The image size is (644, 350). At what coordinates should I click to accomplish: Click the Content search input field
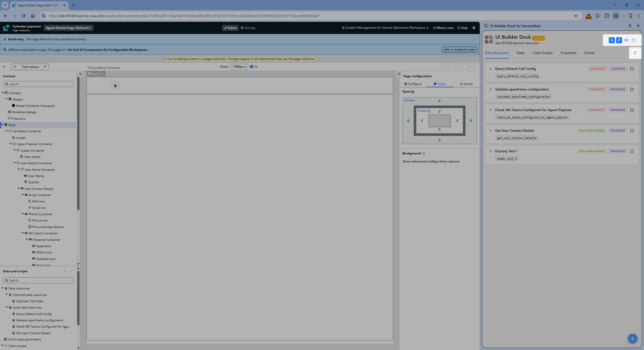(x=38, y=84)
